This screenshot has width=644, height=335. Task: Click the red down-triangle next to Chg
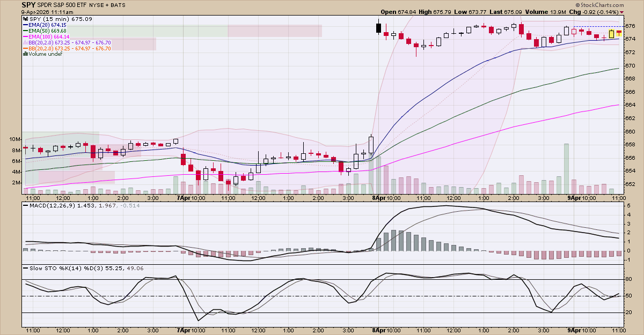coord(622,12)
